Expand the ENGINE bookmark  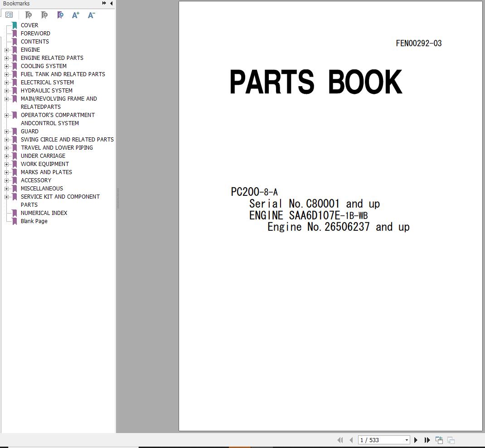click(6, 50)
